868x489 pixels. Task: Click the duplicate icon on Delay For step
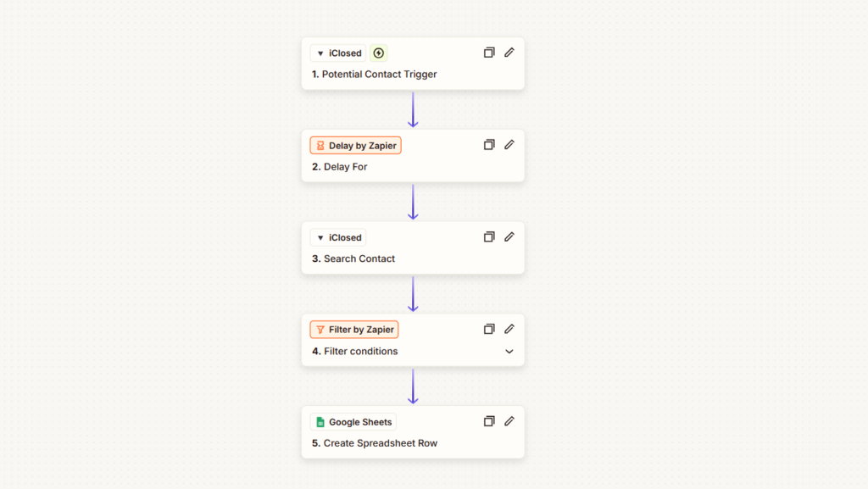[489, 145]
